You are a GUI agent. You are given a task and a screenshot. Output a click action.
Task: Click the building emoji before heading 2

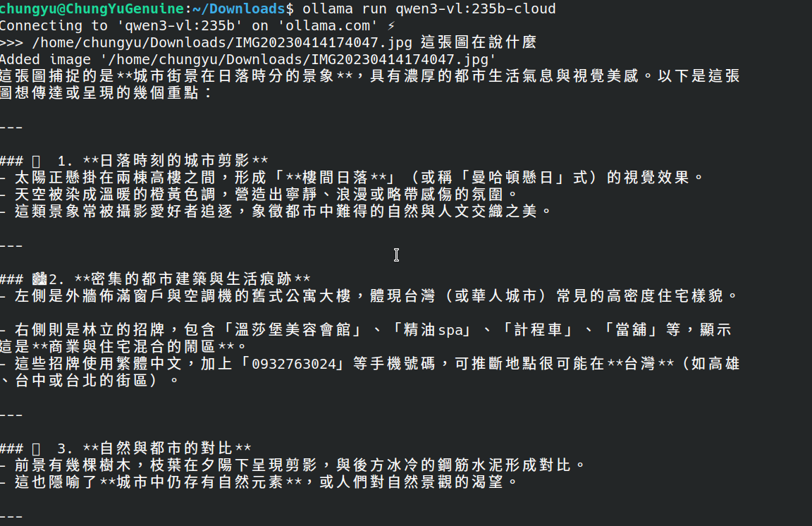click(40, 279)
